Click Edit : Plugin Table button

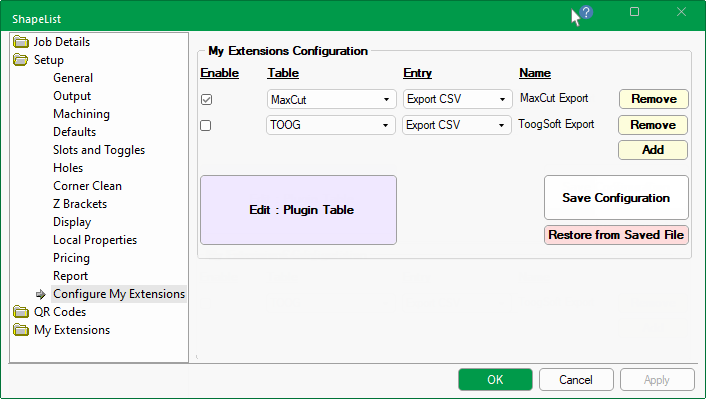tap(299, 210)
